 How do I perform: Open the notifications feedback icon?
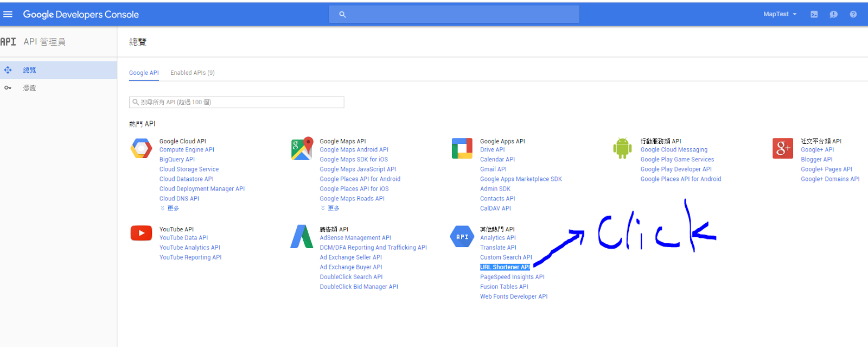coord(834,15)
